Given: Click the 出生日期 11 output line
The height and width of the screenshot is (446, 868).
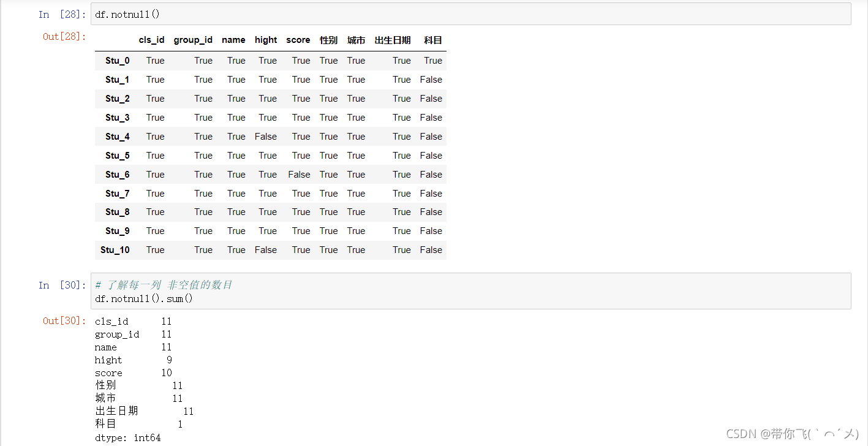Looking at the screenshot, I should [144, 411].
